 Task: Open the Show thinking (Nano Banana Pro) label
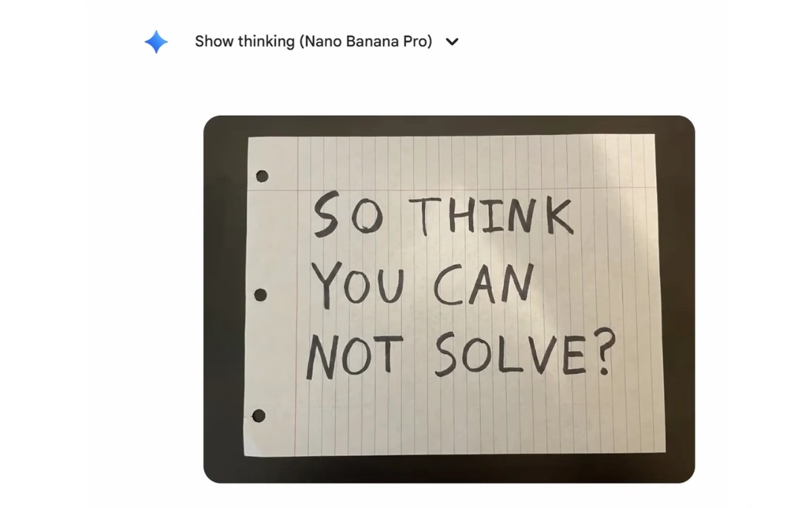[313, 41]
